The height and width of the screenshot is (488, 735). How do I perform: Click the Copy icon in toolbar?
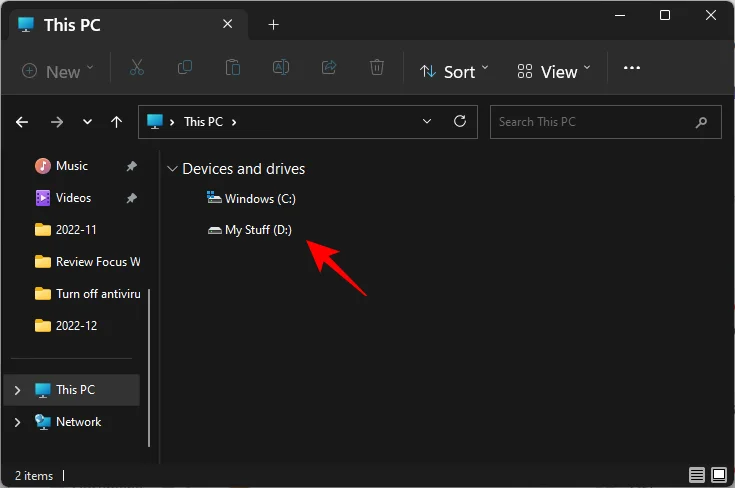[x=185, y=68]
